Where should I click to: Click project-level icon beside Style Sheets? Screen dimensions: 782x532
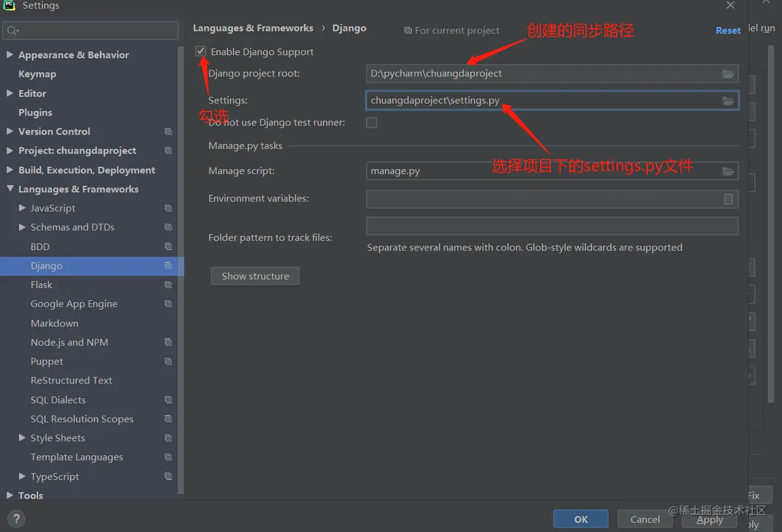(169, 438)
